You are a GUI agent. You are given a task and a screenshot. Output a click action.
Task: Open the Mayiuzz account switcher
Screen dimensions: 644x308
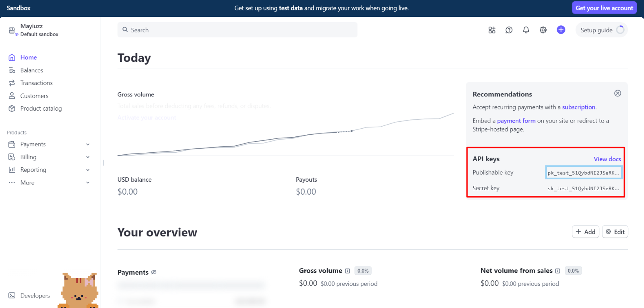pos(34,30)
